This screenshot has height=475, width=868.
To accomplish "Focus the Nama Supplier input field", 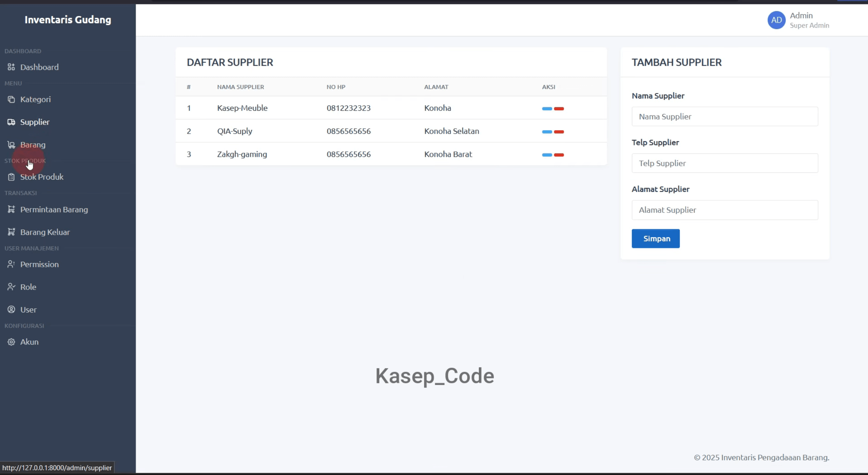I will click(x=725, y=116).
